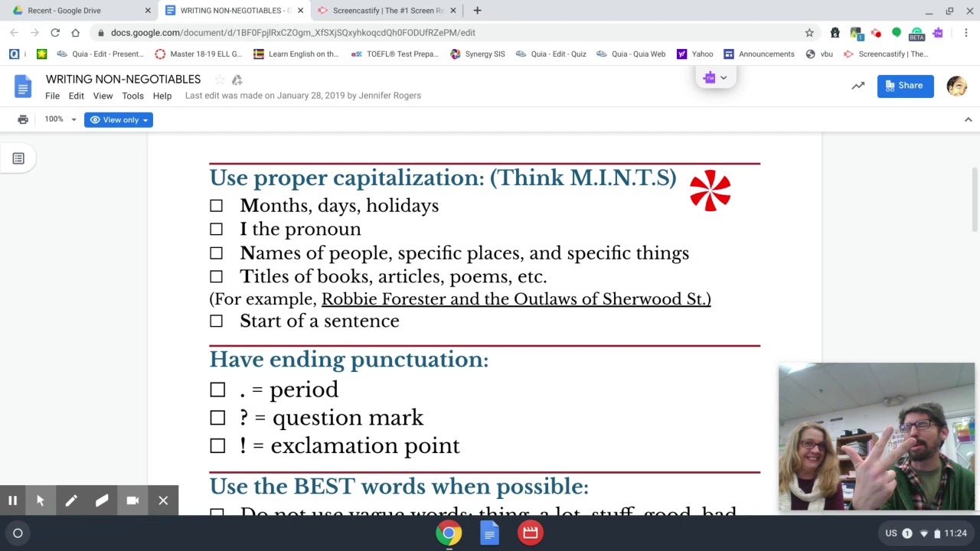Click the padlock site info icon
Image resolution: width=980 pixels, height=551 pixels.
(x=100, y=33)
